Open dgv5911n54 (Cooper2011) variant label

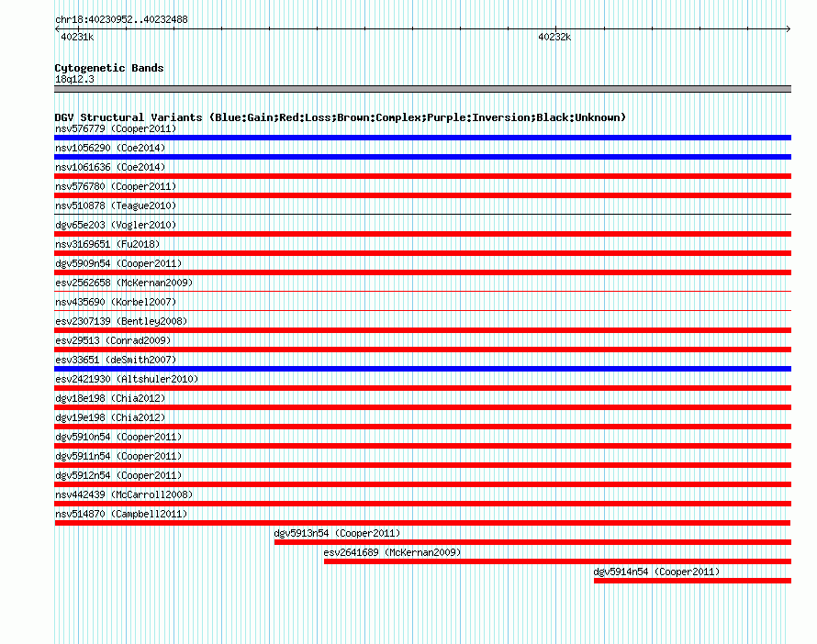pos(118,456)
